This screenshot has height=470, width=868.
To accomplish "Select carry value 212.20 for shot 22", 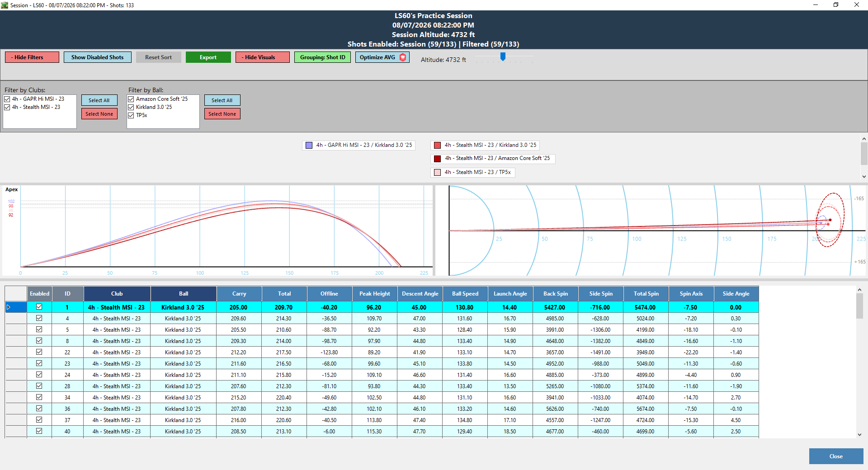I will tap(239, 352).
